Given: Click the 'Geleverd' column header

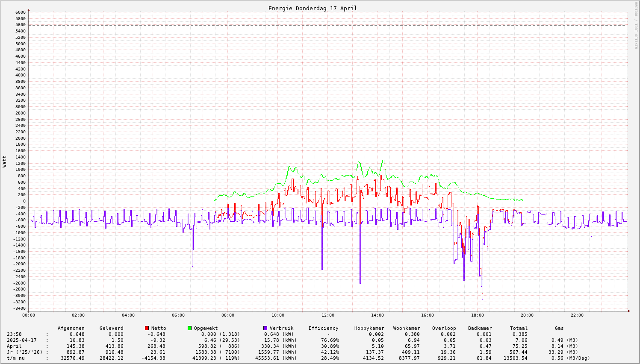Looking at the screenshot, I should (111, 328).
